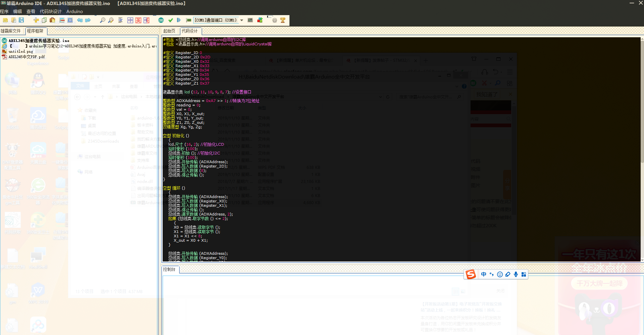
Task: Open the 编辑 menu
Action: click(x=17, y=11)
